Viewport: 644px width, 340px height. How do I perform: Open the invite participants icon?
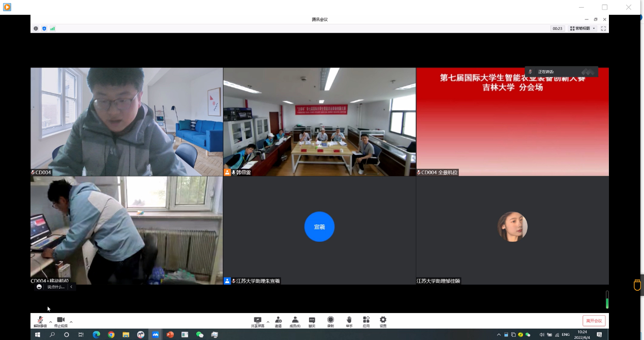(x=279, y=320)
